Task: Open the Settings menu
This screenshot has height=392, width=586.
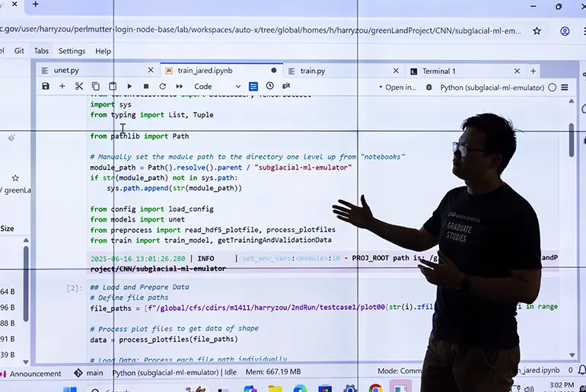Action: [72, 51]
